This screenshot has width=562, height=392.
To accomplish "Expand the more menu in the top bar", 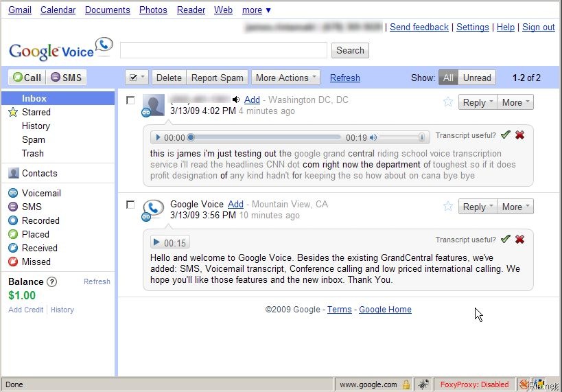I will tap(256, 10).
